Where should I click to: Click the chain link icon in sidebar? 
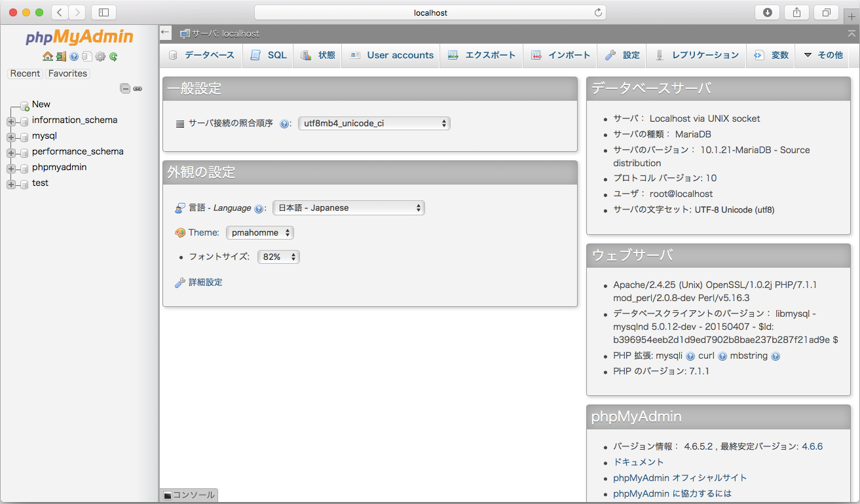click(138, 88)
